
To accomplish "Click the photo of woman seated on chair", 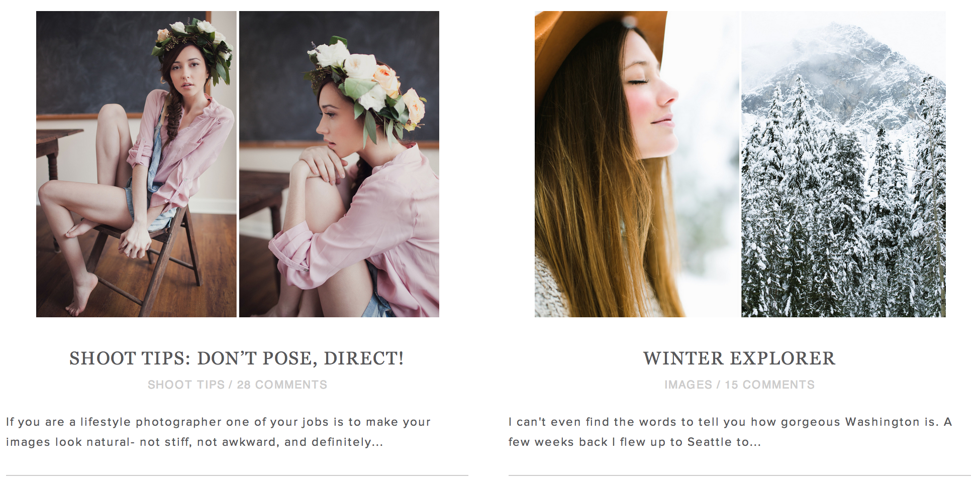I will pos(136,164).
